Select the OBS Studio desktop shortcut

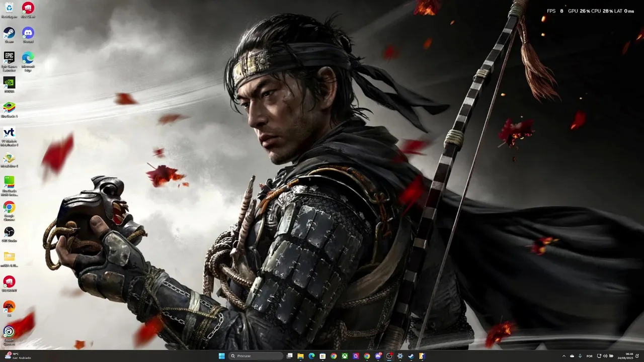[9, 234]
